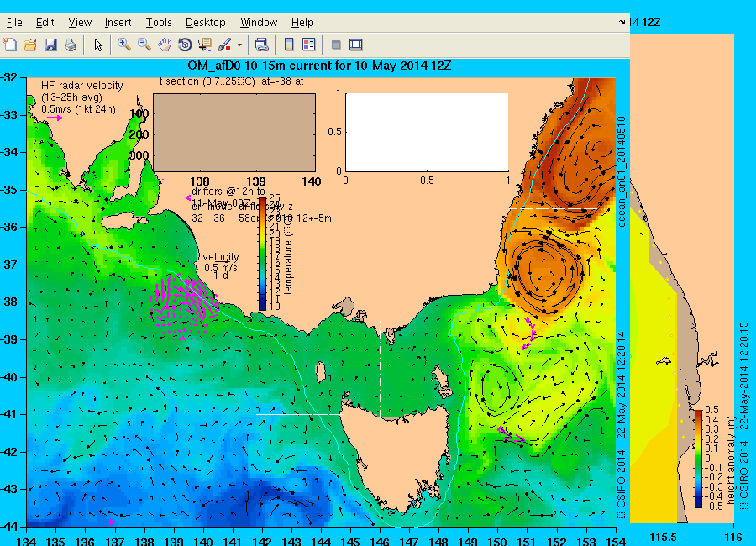Open a file with the folder icon
Screen dimensions: 756x546
[30, 45]
